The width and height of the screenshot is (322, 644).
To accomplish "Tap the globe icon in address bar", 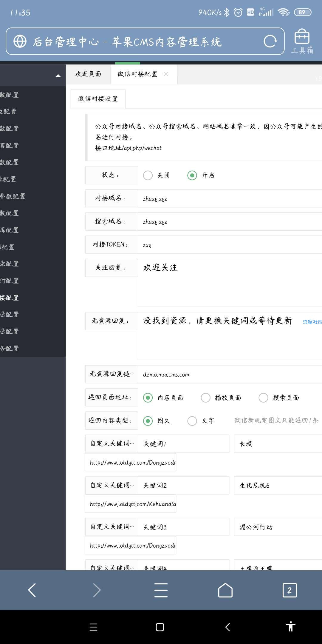I will tap(20, 41).
